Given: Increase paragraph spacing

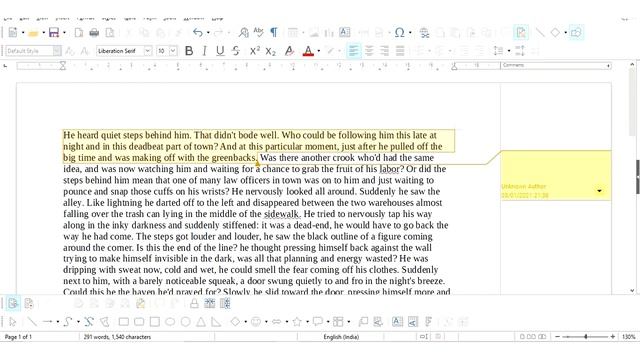Looking at the screenshot, I should coord(520,51).
